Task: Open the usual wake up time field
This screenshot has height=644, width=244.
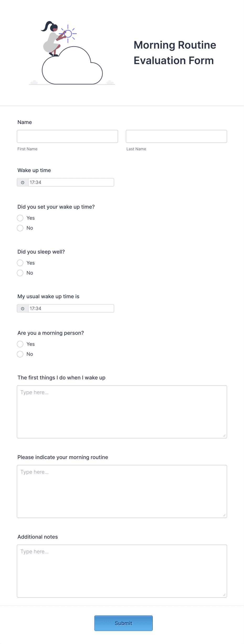Action: (71, 308)
